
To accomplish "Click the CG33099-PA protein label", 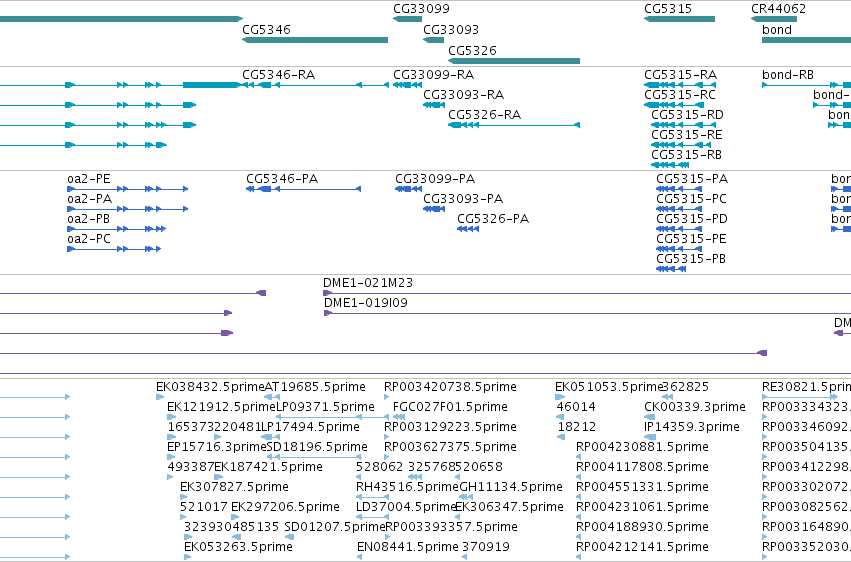I will point(435,179).
